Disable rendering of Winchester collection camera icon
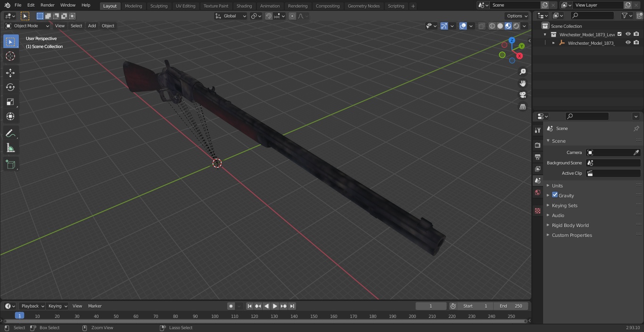This screenshot has height=332, width=644. (636, 34)
